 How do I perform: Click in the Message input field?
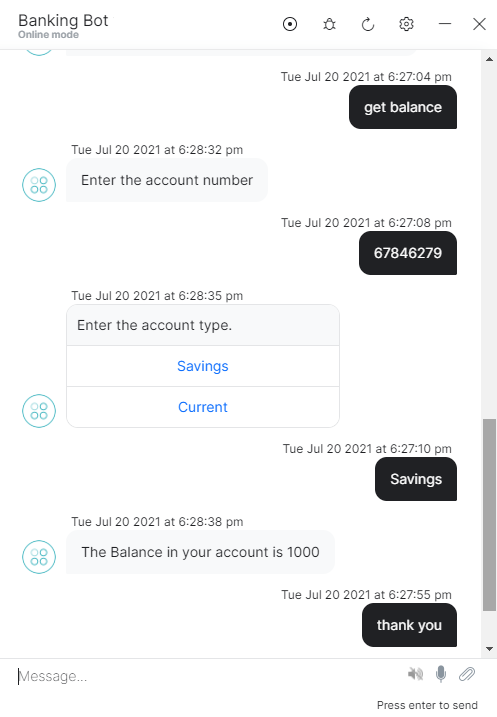(x=206, y=676)
